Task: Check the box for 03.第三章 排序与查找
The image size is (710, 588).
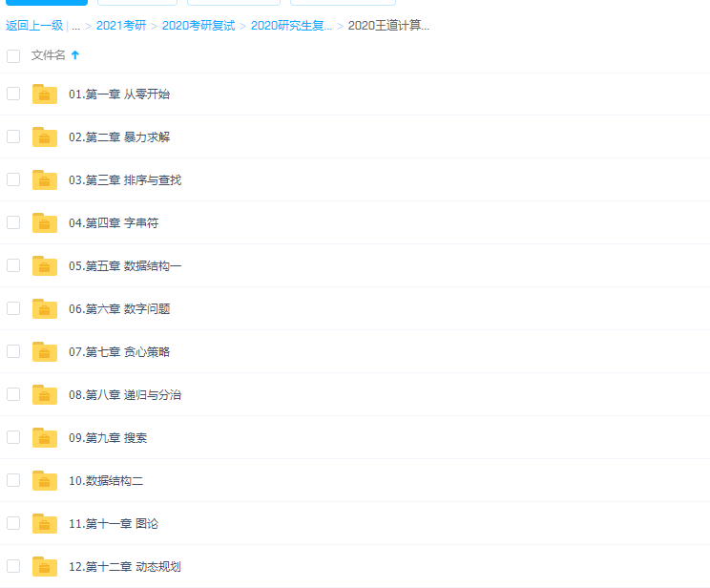Action: [13, 179]
